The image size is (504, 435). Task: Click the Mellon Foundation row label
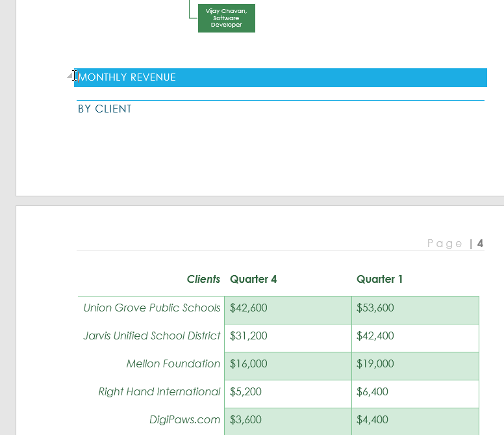pos(173,364)
